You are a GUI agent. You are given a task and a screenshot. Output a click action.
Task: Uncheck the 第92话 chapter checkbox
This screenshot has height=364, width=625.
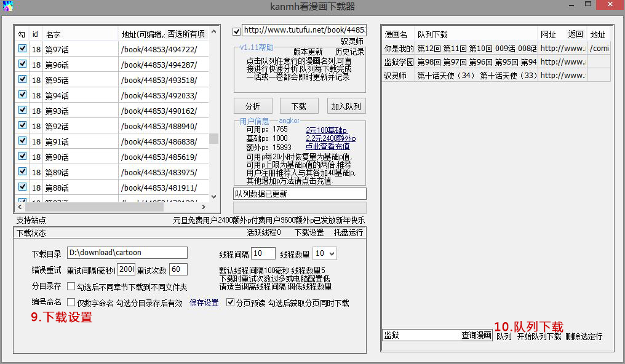(22, 125)
